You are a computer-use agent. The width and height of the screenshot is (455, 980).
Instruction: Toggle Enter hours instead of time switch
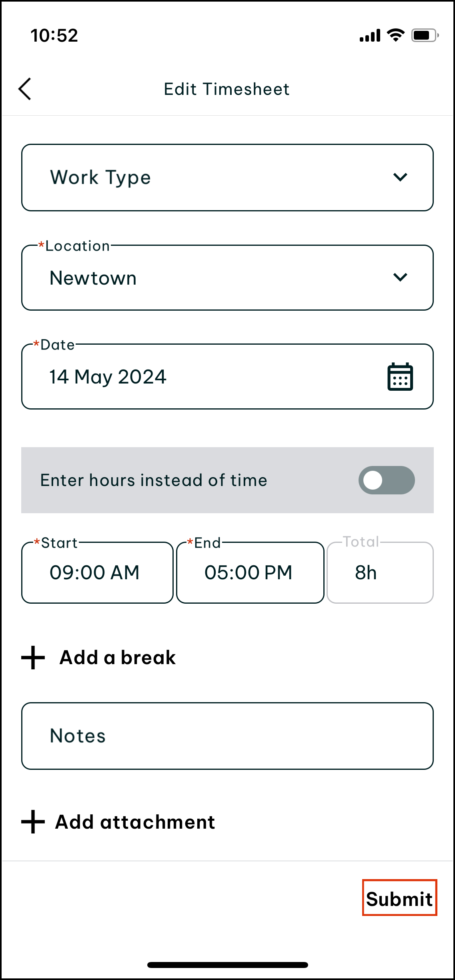tap(386, 480)
